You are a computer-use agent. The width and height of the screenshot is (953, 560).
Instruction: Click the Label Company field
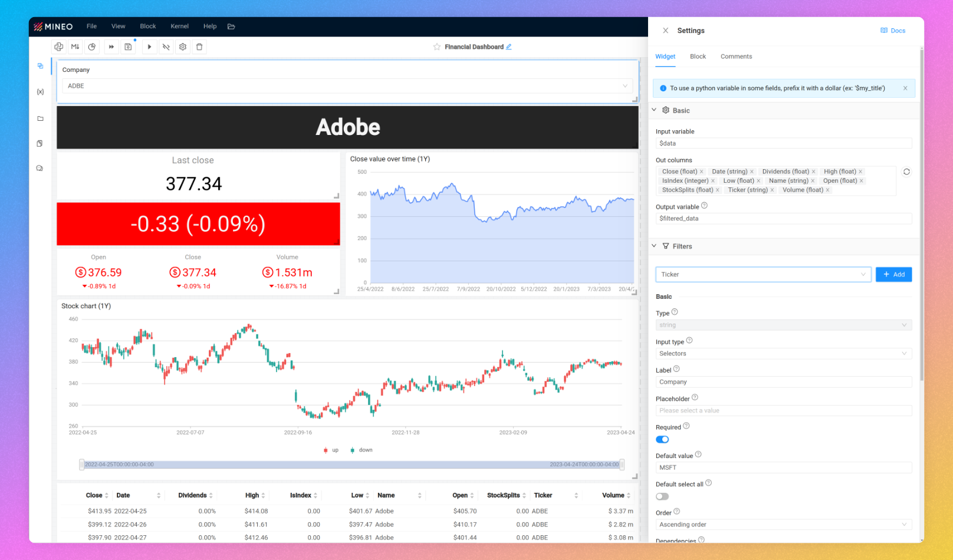pyautogui.click(x=784, y=382)
